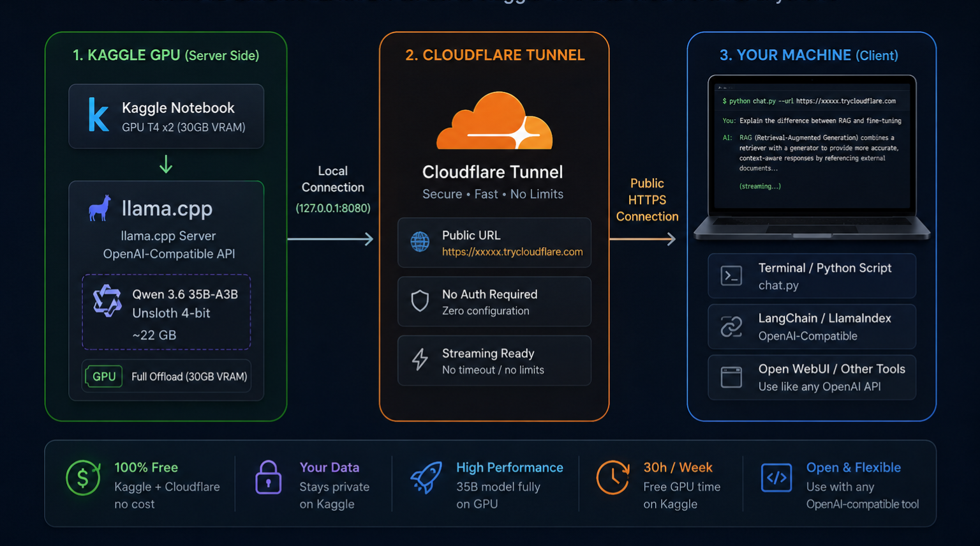Click the chain link icon beside LangChain
The width and height of the screenshot is (980, 546).
point(731,326)
